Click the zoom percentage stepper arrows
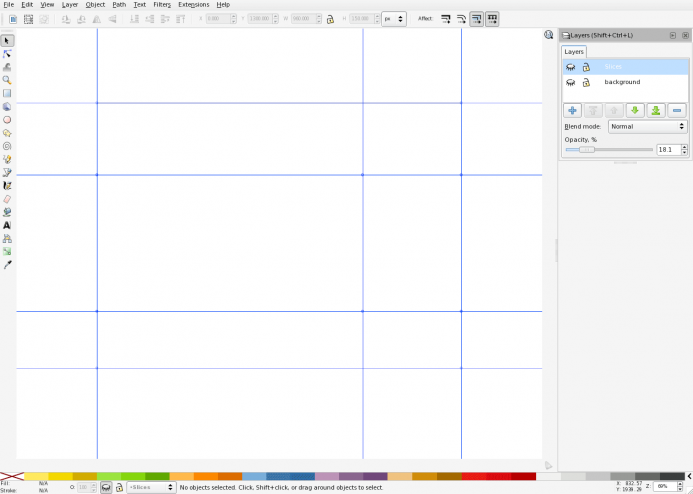Viewport: 693px width, 494px height. pos(680,487)
